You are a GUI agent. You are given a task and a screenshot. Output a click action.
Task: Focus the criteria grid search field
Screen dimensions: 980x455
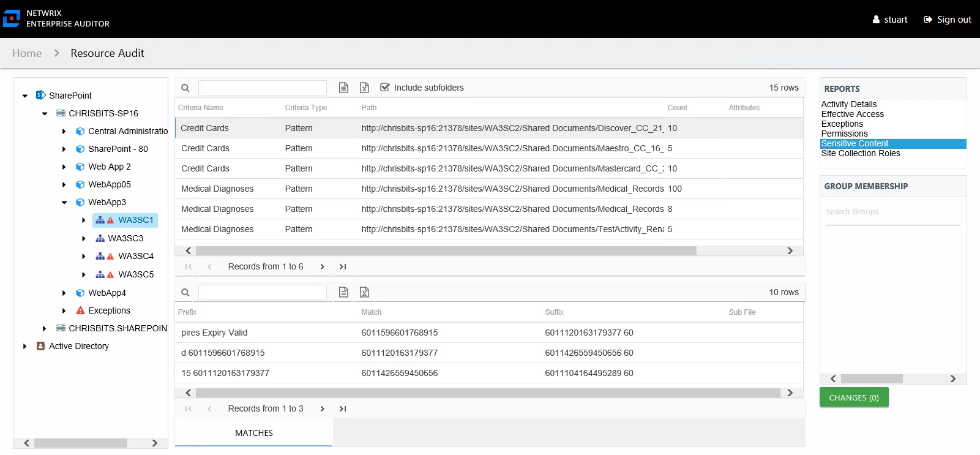(x=262, y=88)
